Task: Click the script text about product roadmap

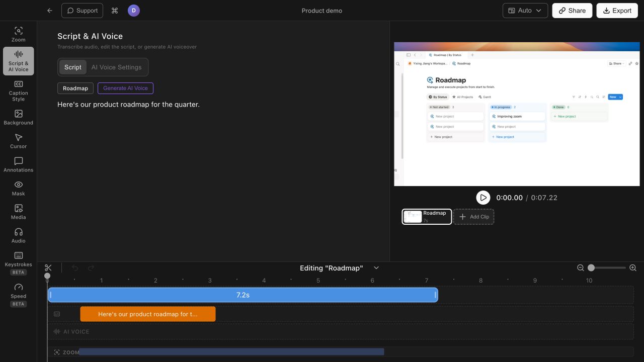Action: point(128,105)
